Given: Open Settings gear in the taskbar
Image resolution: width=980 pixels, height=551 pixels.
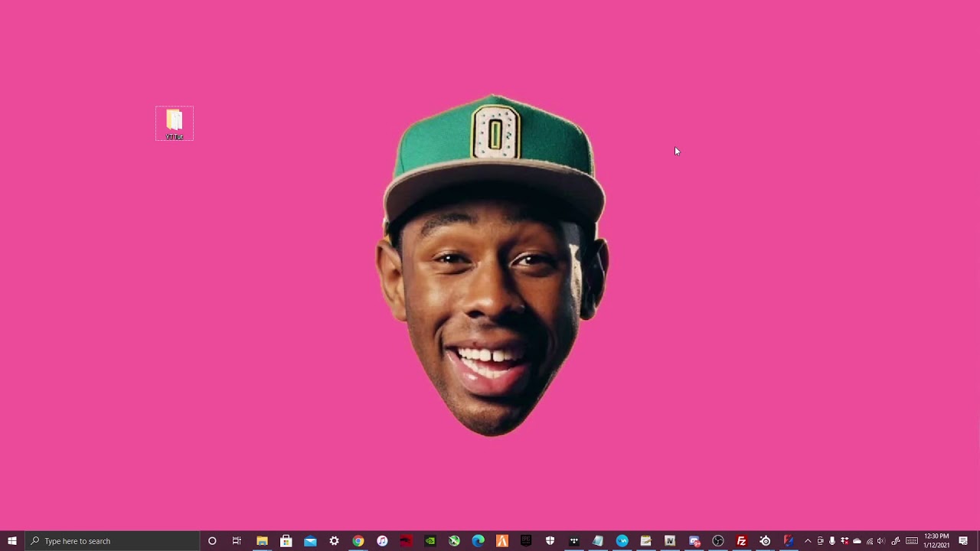Looking at the screenshot, I should [334, 541].
